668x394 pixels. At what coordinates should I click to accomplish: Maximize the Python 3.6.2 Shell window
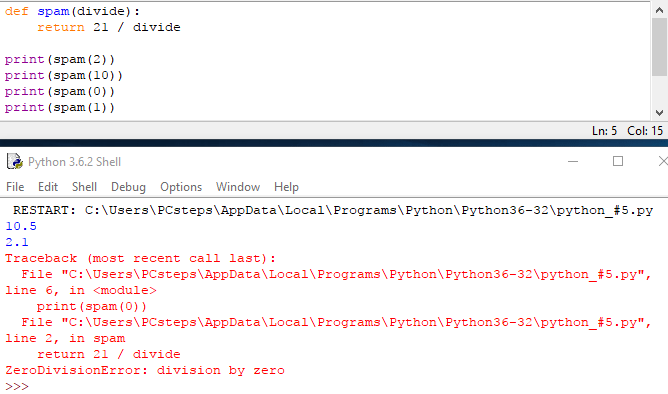(618, 161)
